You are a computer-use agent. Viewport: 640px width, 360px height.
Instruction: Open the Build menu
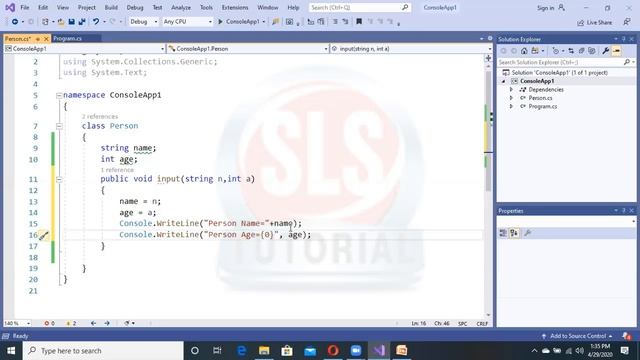click(111, 7)
